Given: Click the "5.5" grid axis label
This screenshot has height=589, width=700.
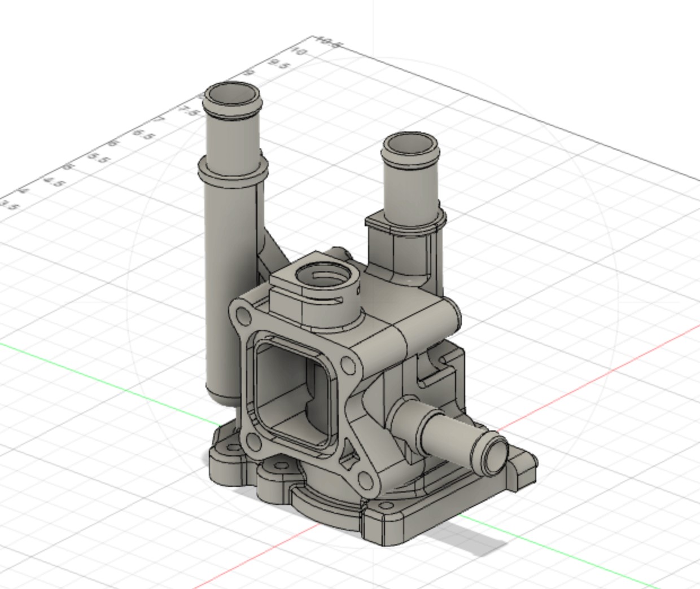Looking at the screenshot, I should 99,159.
